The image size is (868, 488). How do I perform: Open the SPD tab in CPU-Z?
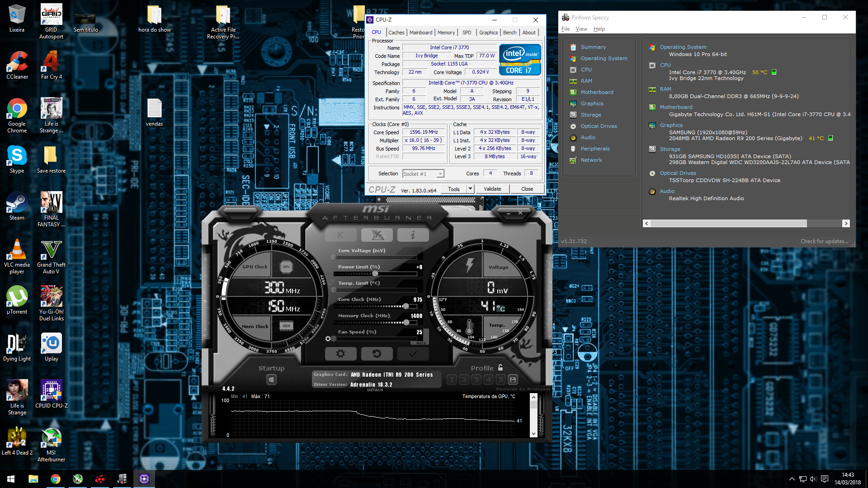[x=467, y=33]
